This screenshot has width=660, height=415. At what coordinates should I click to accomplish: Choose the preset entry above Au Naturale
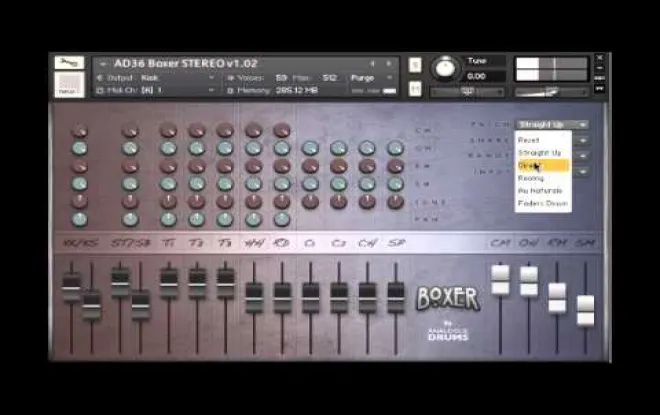[x=543, y=178]
